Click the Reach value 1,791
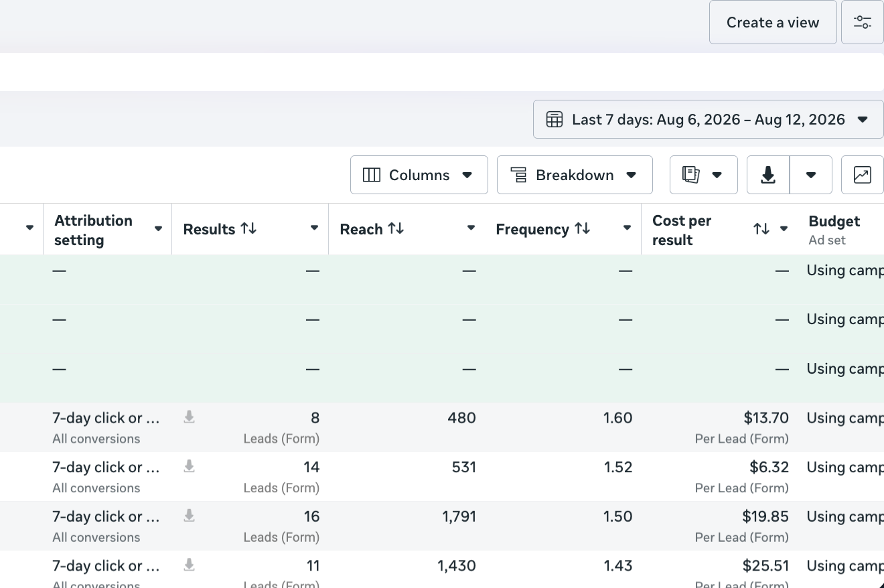The height and width of the screenshot is (588, 884). [459, 516]
